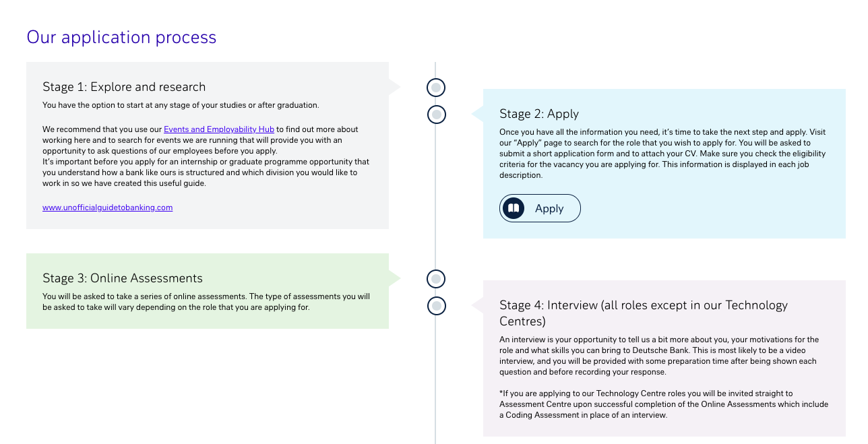
Task: Click the online assessments description text
Action: tap(206, 302)
